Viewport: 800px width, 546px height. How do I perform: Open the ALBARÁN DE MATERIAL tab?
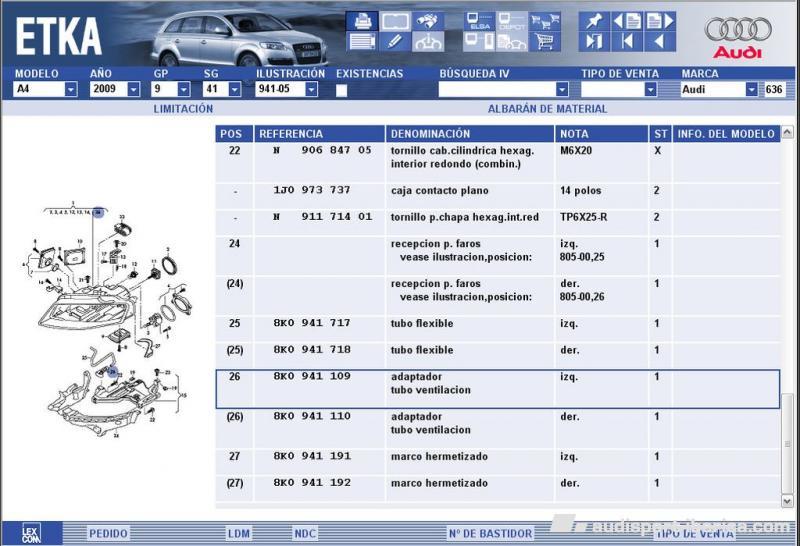pos(547,109)
